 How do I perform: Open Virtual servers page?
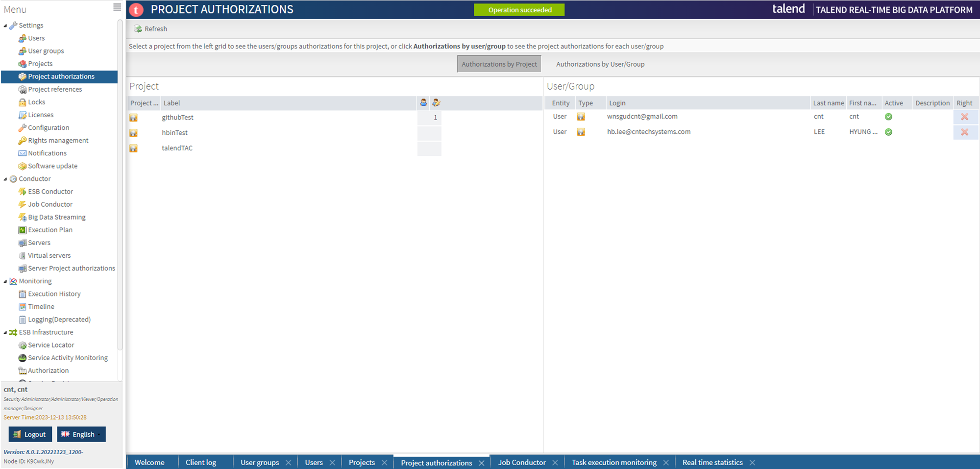click(x=49, y=255)
